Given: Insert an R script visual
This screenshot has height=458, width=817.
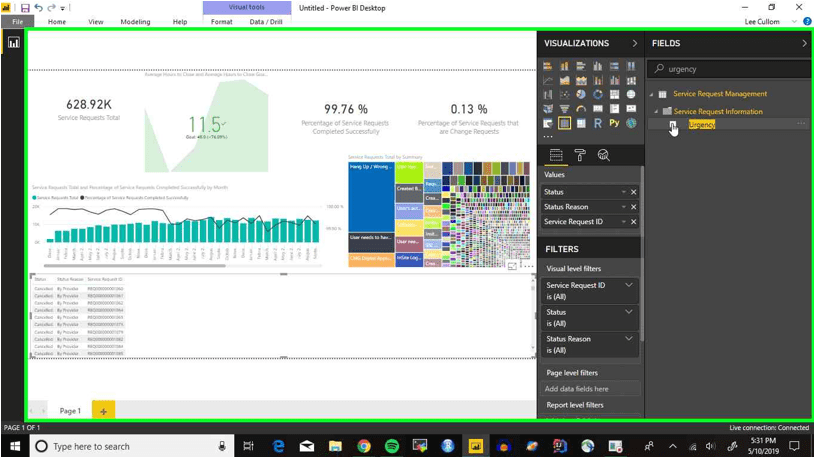Looking at the screenshot, I should tap(598, 123).
